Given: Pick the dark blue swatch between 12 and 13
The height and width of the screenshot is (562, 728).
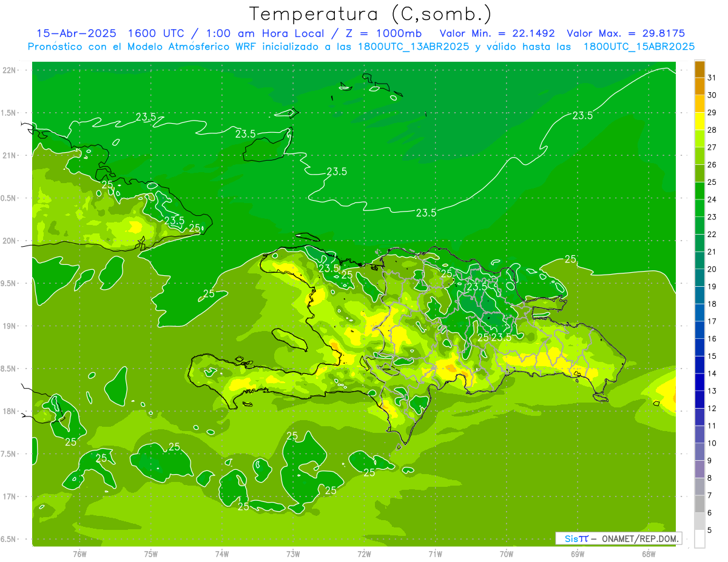Looking at the screenshot, I should [x=699, y=400].
